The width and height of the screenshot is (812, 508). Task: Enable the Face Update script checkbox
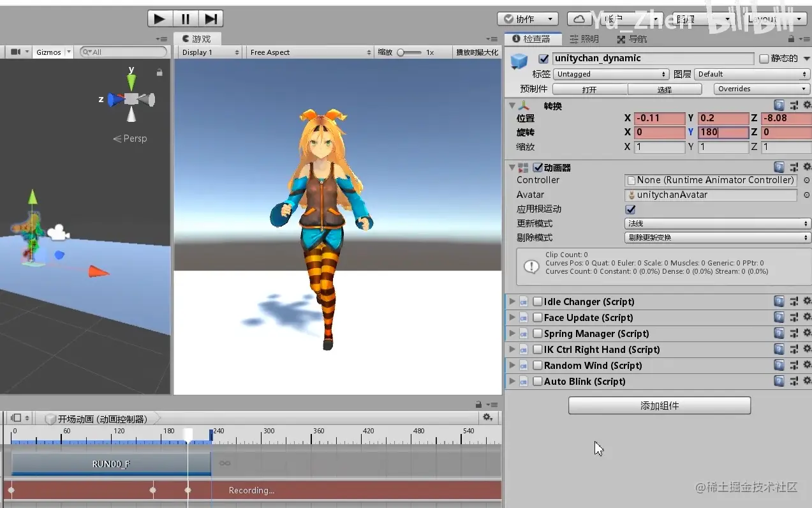538,317
